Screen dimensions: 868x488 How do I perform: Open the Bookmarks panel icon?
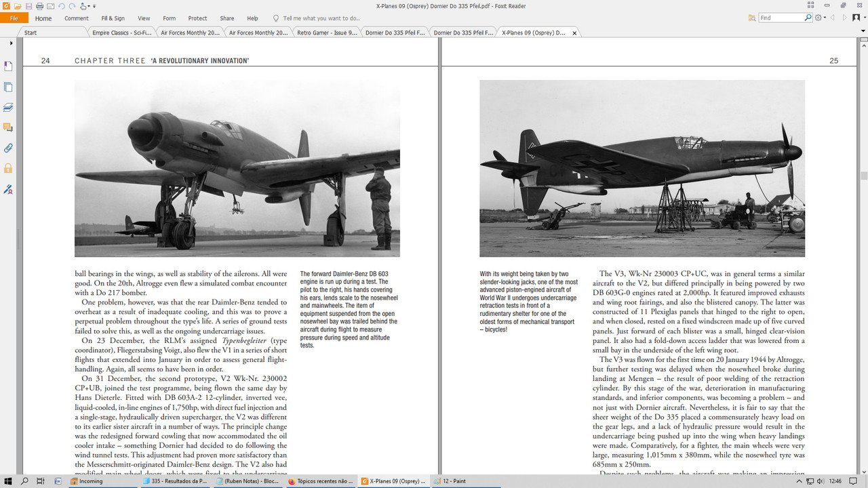(8, 66)
